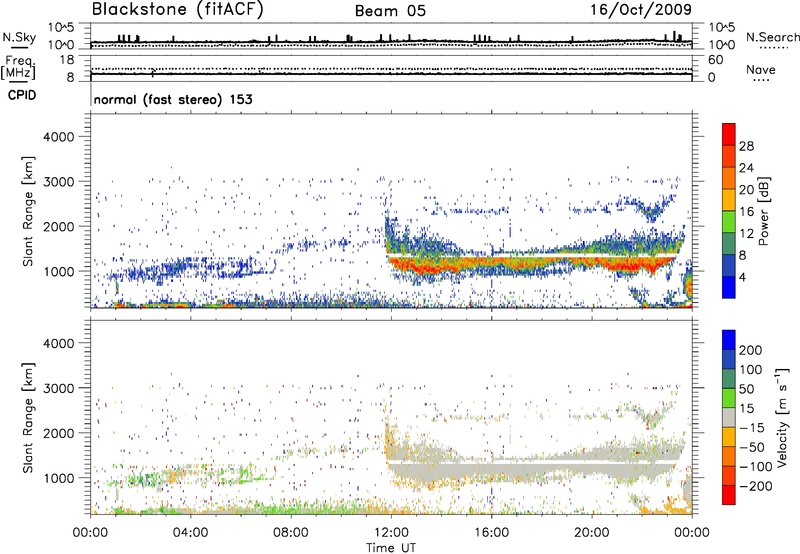Click the "200" tick on Velocity scale

point(751,350)
